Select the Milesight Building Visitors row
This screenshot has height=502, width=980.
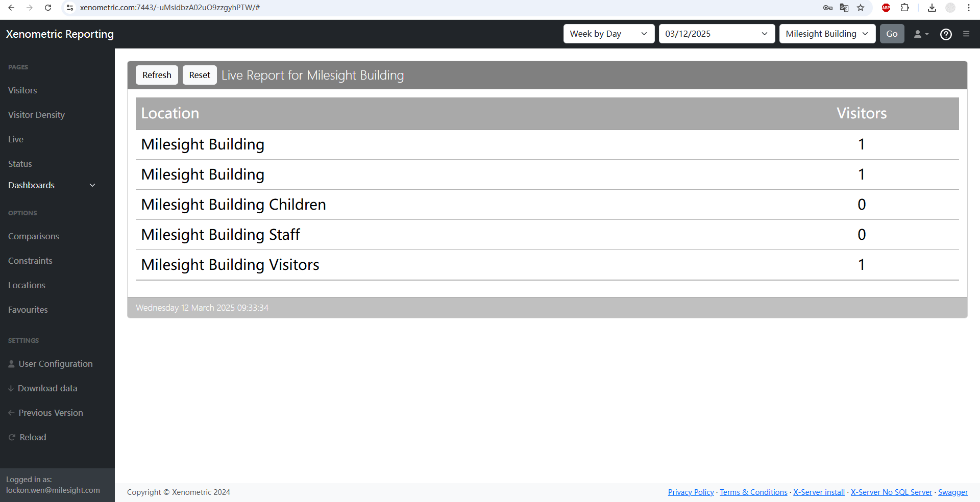(547, 265)
